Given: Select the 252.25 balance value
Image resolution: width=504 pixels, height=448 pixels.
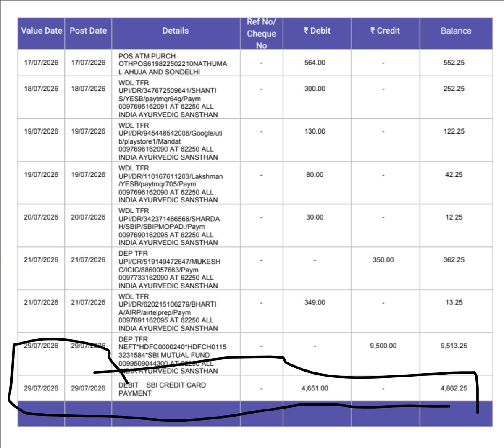Looking at the screenshot, I should tap(454, 89).
